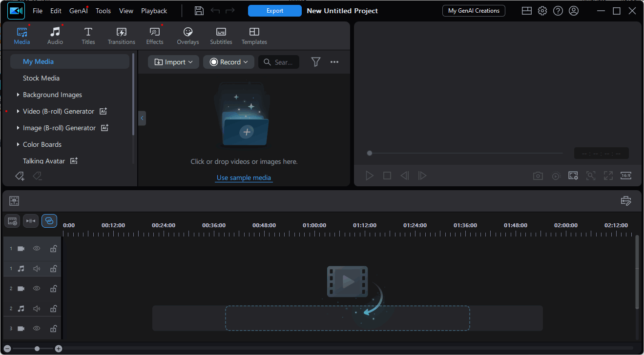Click the preview quality settings icon
The height and width of the screenshot is (355, 644).
click(x=573, y=176)
